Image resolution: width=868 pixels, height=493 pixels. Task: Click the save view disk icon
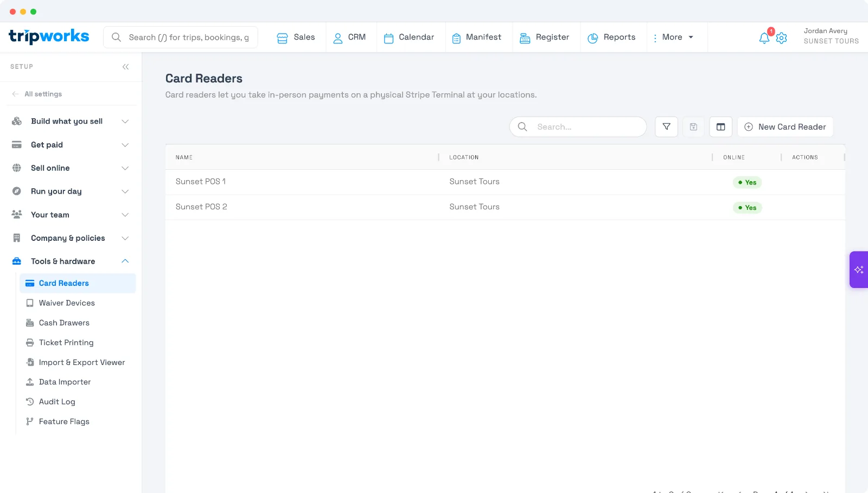(693, 127)
